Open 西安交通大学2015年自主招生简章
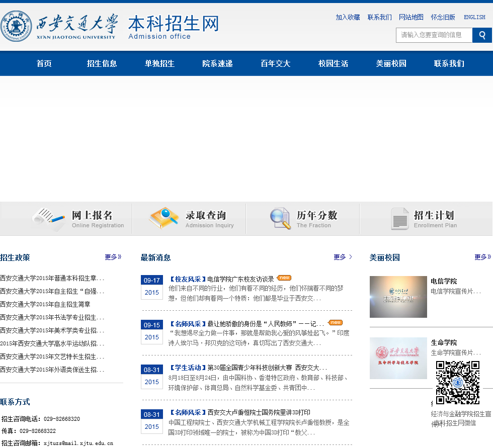Screen dimensions: 493x448 tap(45, 304)
